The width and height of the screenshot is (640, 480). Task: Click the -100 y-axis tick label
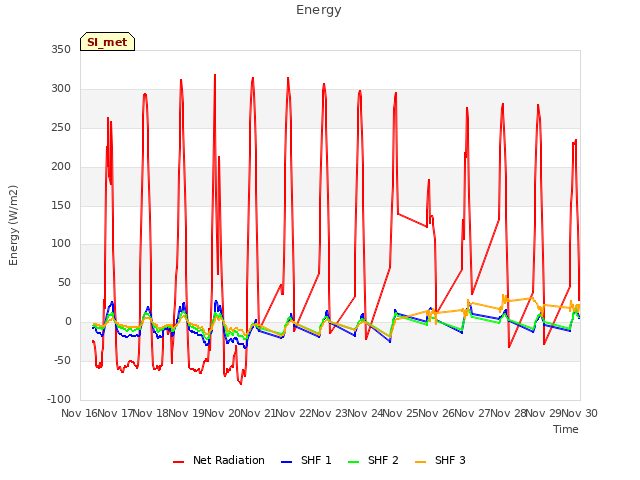click(59, 399)
